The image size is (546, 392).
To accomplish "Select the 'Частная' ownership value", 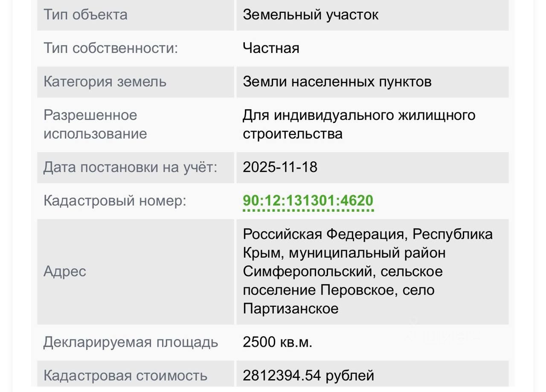I will coord(271,48).
